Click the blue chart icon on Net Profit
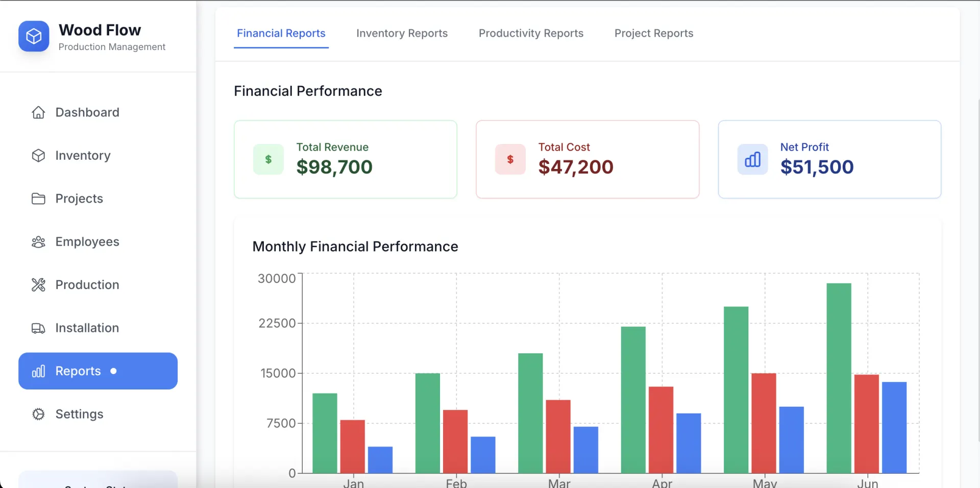 pos(752,159)
